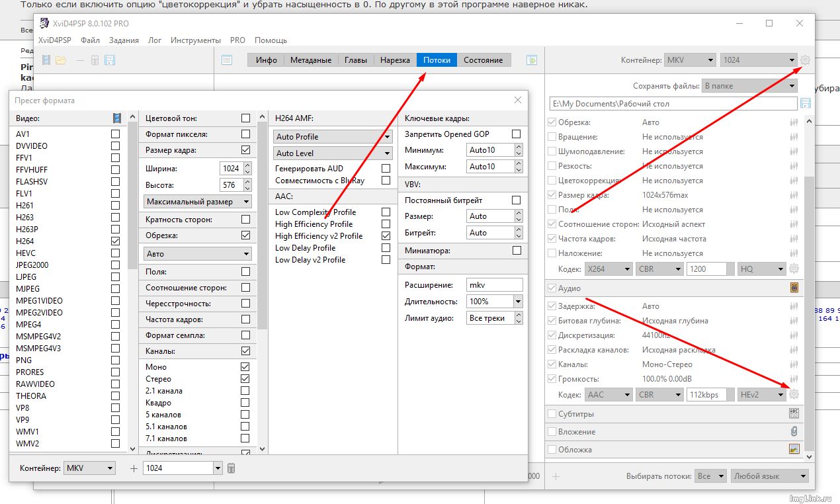The image size is (840, 504).
Task: Enable the Субтитры stream checkbox
Action: [x=552, y=414]
